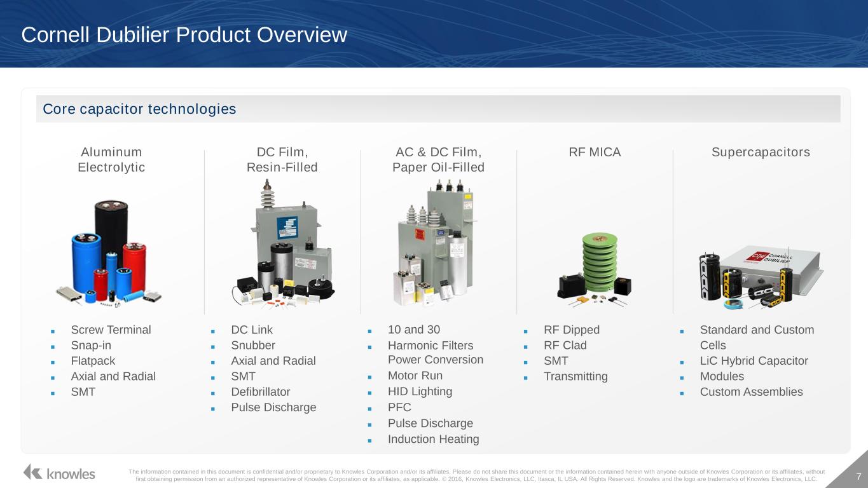Select the "LiC Hybrid Capacitor" bullet text
Image resolution: width=868 pixels, height=488 pixels.
pyautogui.click(x=754, y=361)
